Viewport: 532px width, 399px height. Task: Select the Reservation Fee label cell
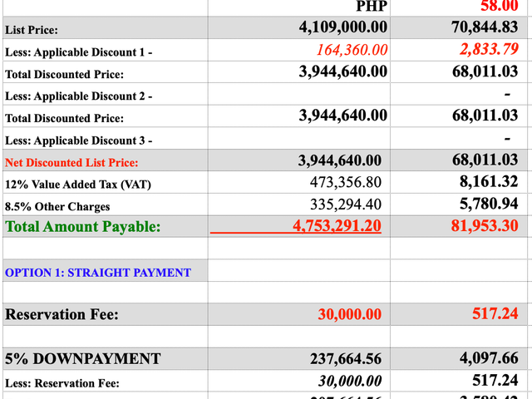pyautogui.click(x=106, y=314)
